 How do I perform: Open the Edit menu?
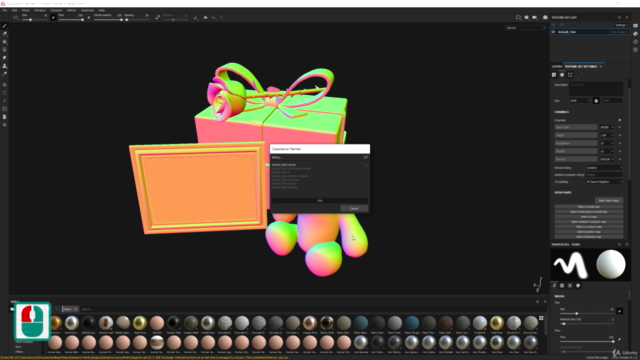(14, 10)
